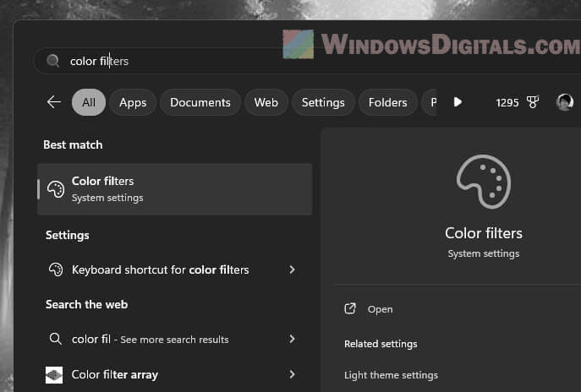Click the Open external link icon

(350, 308)
